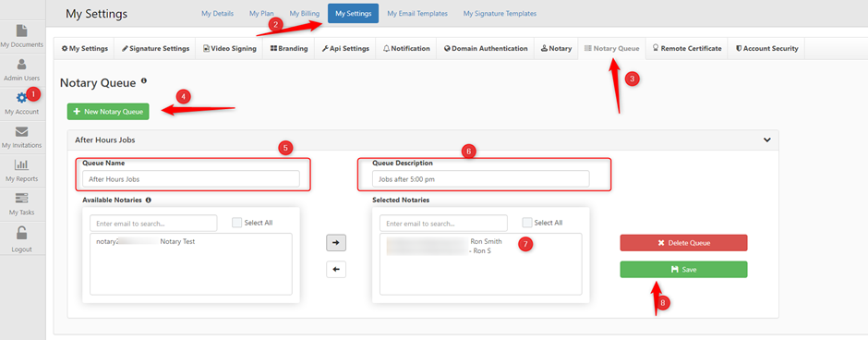Screen dimensions: 868x340
Task: Click the After Hours Jobs panel header title
Action: [x=105, y=140]
